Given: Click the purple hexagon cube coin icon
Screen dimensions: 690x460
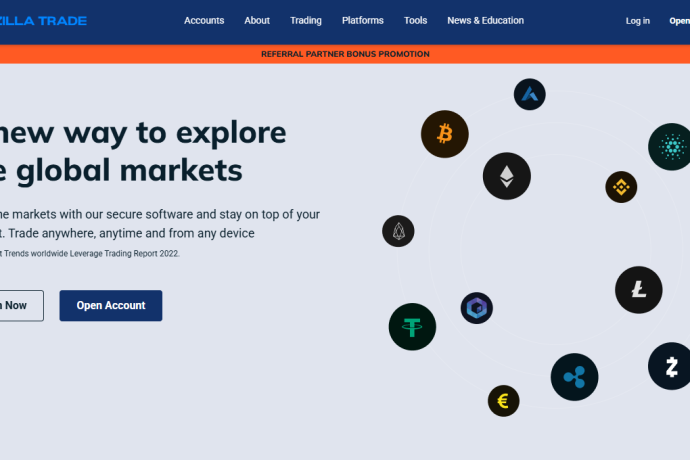Looking at the screenshot, I should 477,308.
